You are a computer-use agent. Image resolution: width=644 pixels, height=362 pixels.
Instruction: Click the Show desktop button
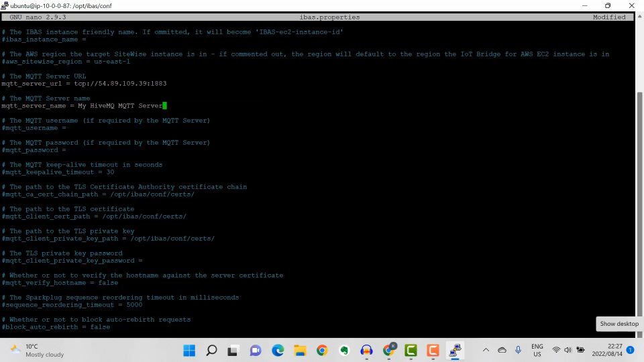click(619, 323)
